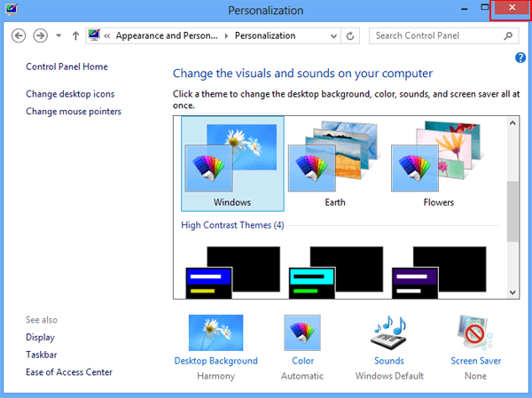This screenshot has height=398, width=532.
Task: Click None text under Screen Saver
Action: [475, 376]
